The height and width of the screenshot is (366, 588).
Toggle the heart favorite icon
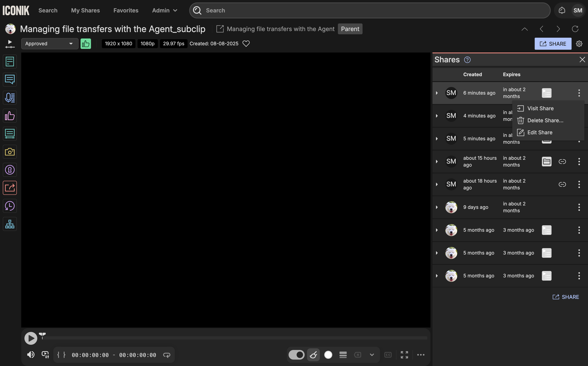click(x=246, y=43)
